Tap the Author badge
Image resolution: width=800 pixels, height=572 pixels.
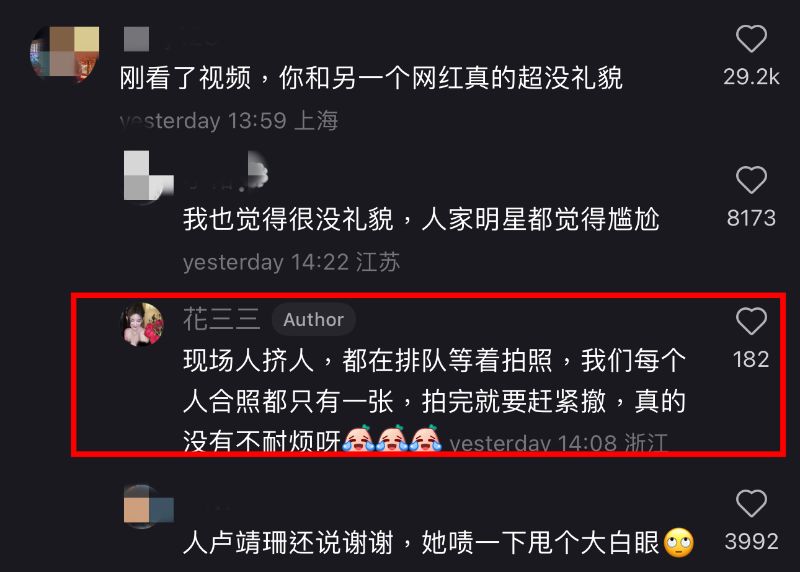[x=313, y=319]
